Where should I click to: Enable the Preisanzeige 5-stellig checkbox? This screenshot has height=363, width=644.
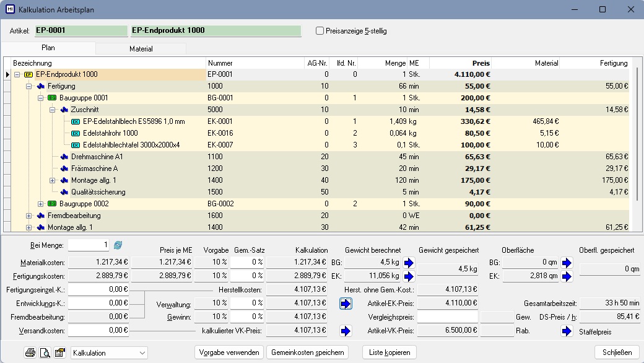(320, 30)
